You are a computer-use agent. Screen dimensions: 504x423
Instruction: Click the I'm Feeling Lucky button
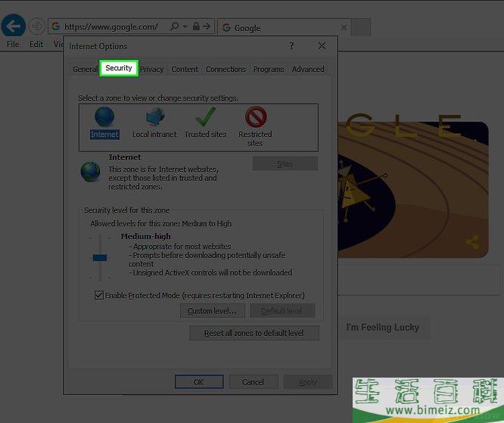382,328
